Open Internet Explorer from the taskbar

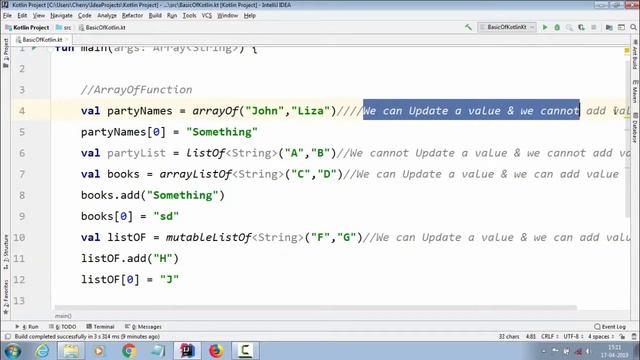point(42,351)
